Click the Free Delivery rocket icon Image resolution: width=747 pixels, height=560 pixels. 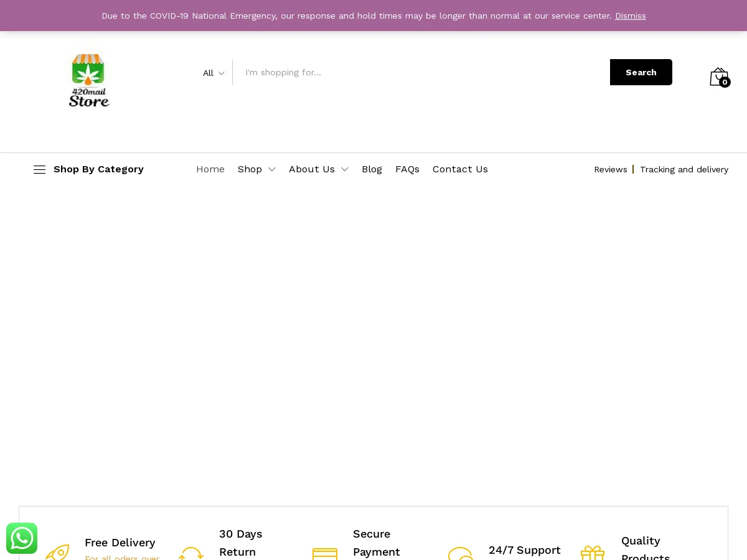click(x=57, y=554)
